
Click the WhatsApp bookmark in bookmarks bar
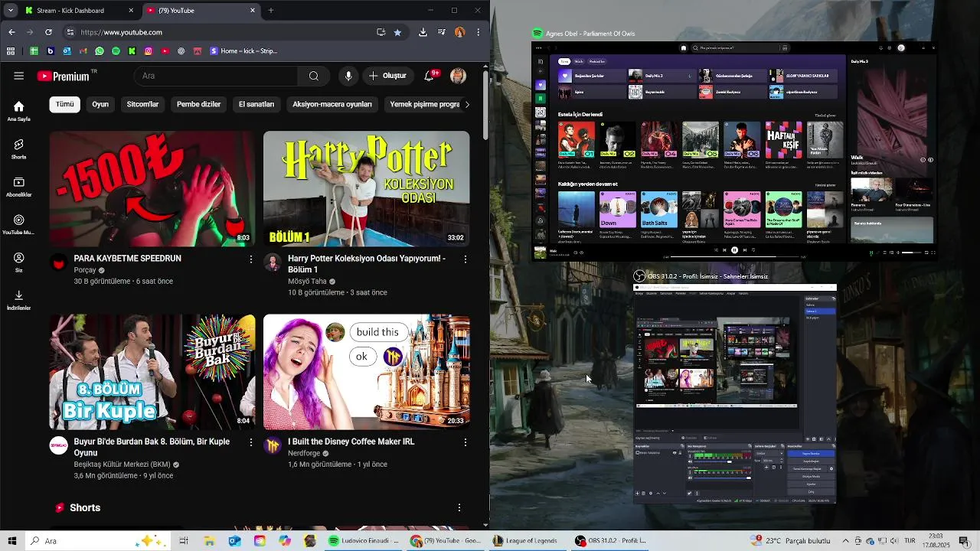[100, 51]
